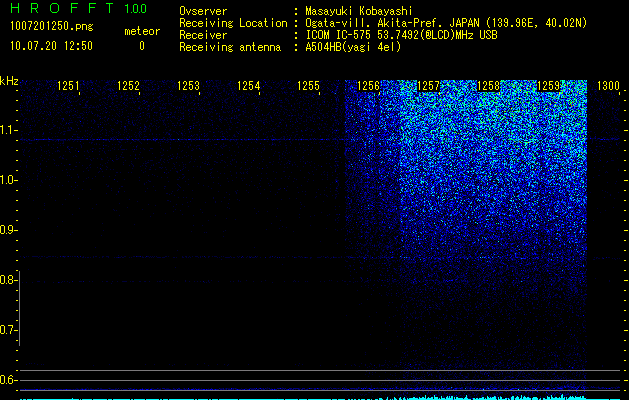Click the 1256 time marker
Image resolution: width=629 pixels, height=400 pixels.
tap(368, 86)
